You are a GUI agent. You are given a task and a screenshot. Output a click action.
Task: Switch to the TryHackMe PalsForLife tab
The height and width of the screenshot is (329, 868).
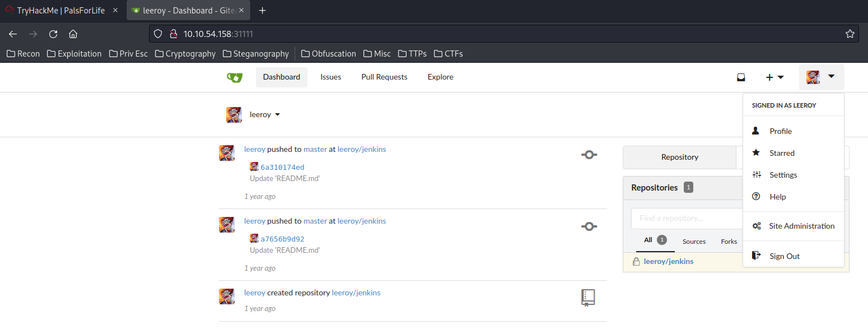62,10
